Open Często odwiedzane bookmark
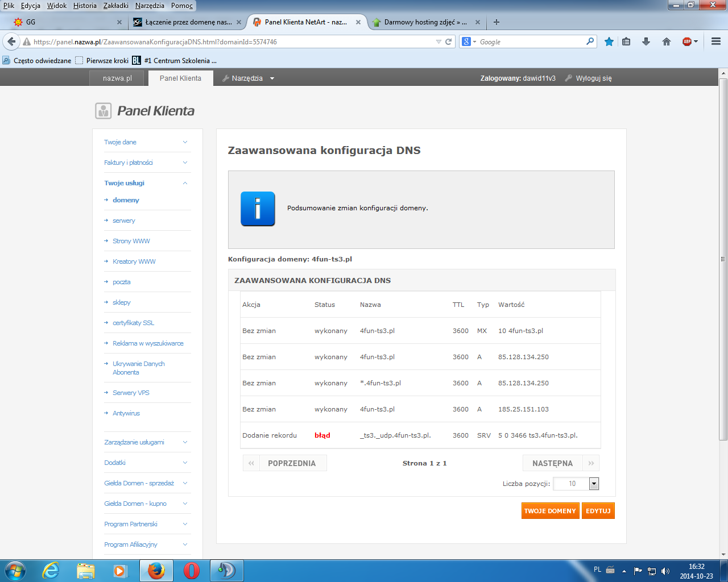The height and width of the screenshot is (582, 728). point(38,60)
